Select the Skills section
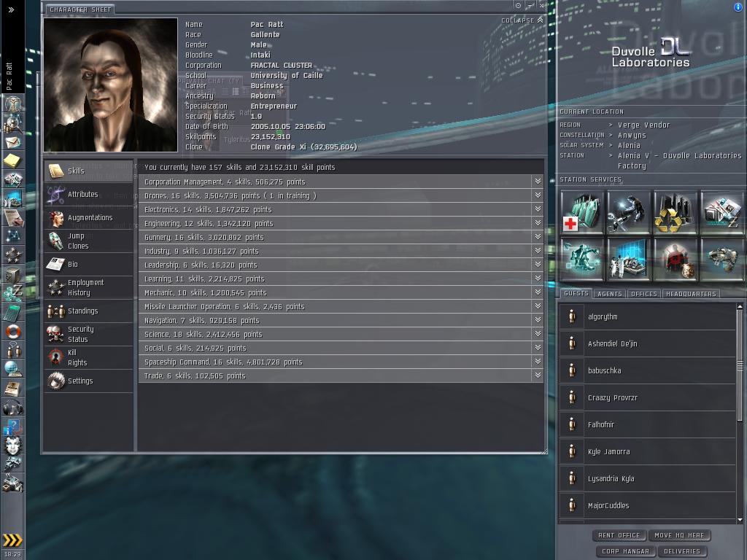 coord(88,171)
